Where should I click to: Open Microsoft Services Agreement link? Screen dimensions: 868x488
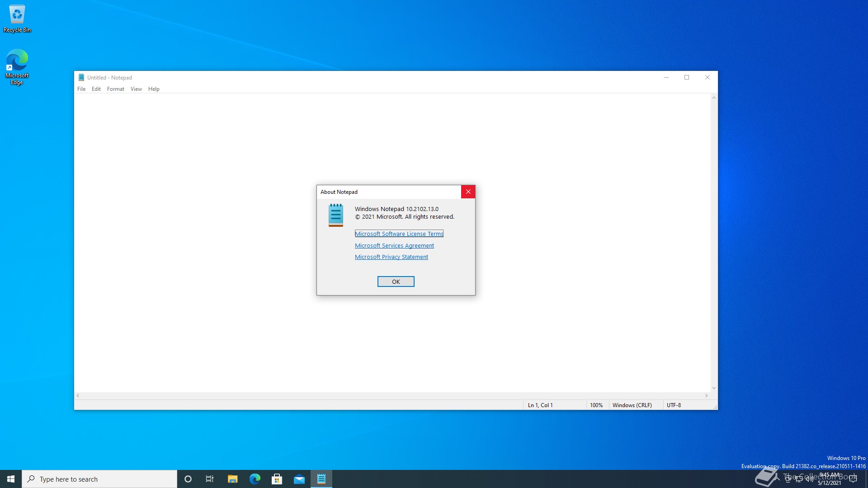[394, 245]
